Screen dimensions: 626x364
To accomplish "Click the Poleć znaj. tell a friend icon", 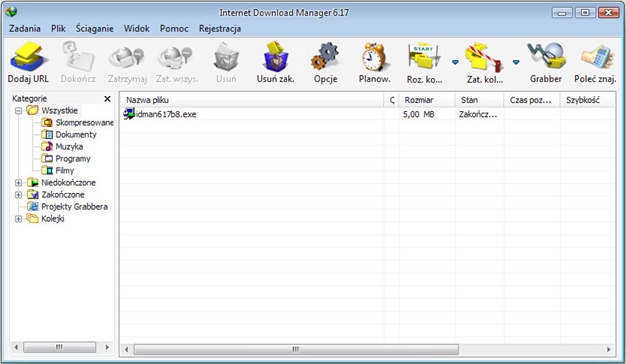I will coord(597,57).
